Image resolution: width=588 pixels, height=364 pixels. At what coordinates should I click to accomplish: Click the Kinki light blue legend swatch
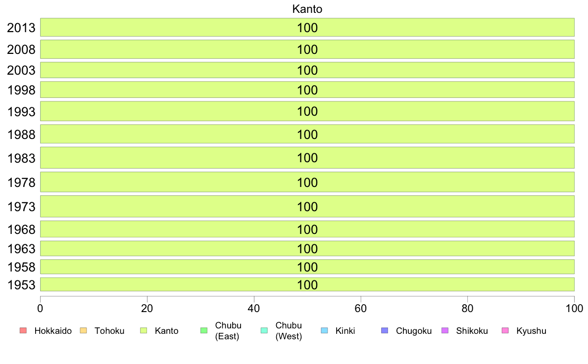click(324, 331)
